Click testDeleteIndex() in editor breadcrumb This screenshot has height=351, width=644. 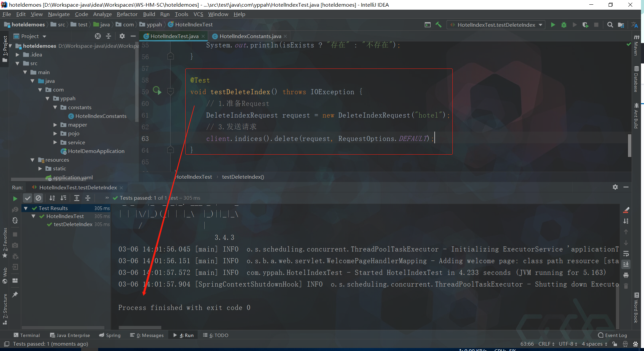pyautogui.click(x=243, y=177)
